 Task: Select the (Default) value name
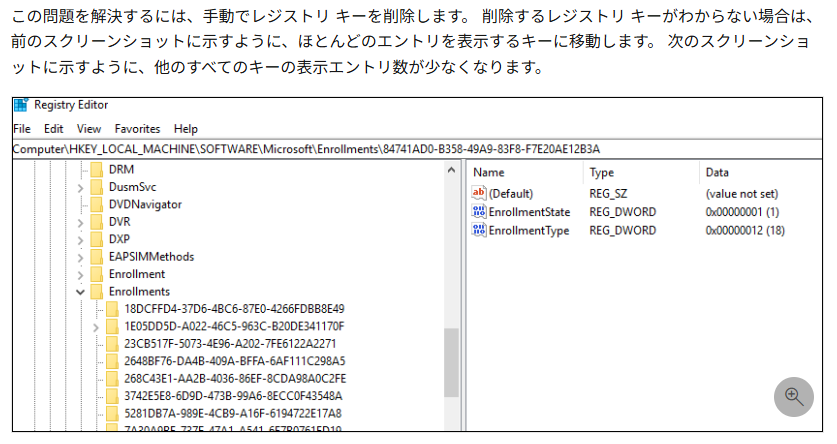coord(511,194)
